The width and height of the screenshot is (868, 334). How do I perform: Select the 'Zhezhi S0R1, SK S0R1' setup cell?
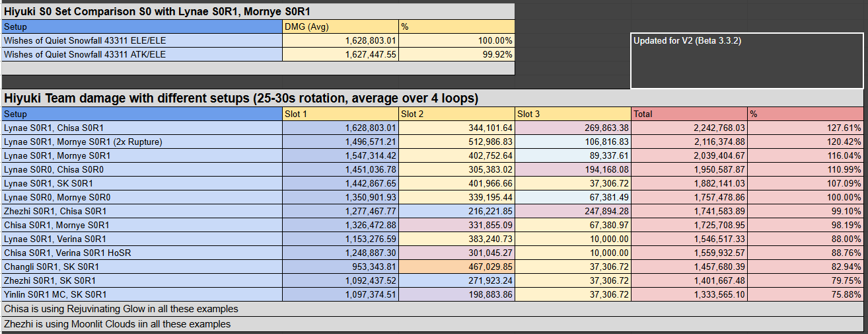tap(142, 280)
